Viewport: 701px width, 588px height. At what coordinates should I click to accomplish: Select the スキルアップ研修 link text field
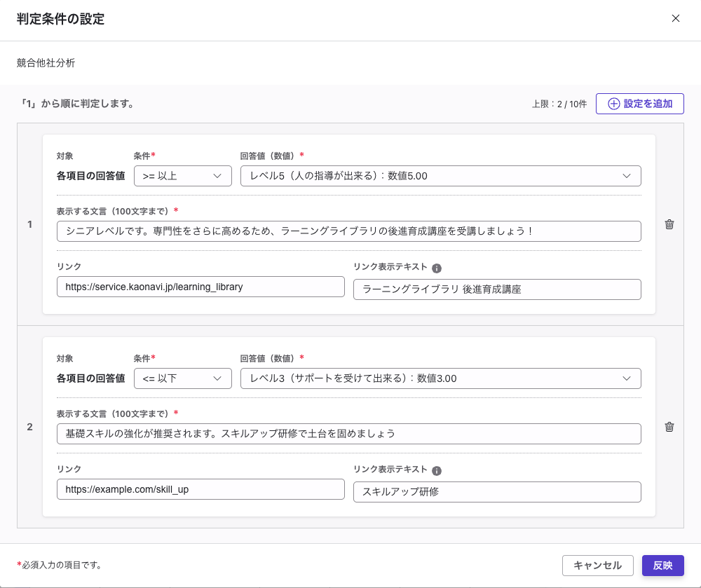click(x=497, y=492)
